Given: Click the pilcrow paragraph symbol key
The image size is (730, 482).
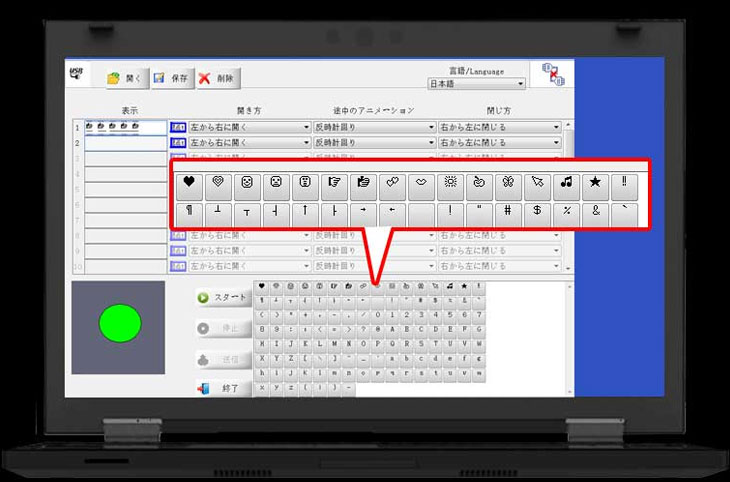Looking at the screenshot, I should (x=188, y=211).
